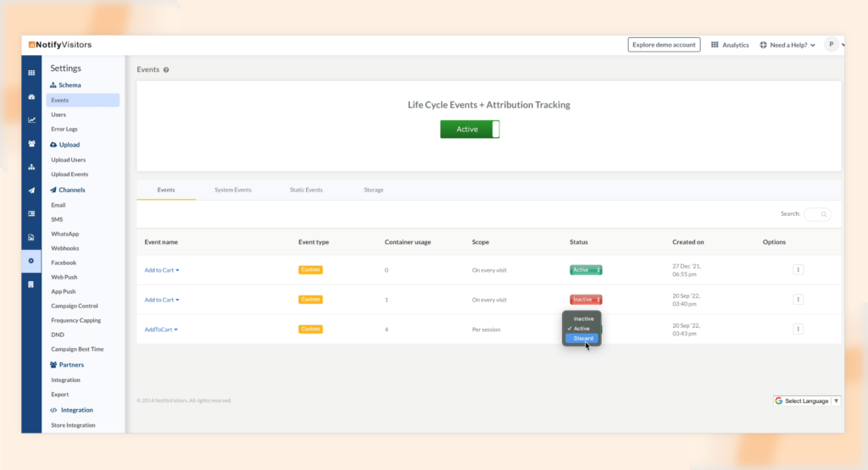The width and height of the screenshot is (868, 470).
Task: Open the bookmark receipt sidebar icon
Action: (x=31, y=285)
